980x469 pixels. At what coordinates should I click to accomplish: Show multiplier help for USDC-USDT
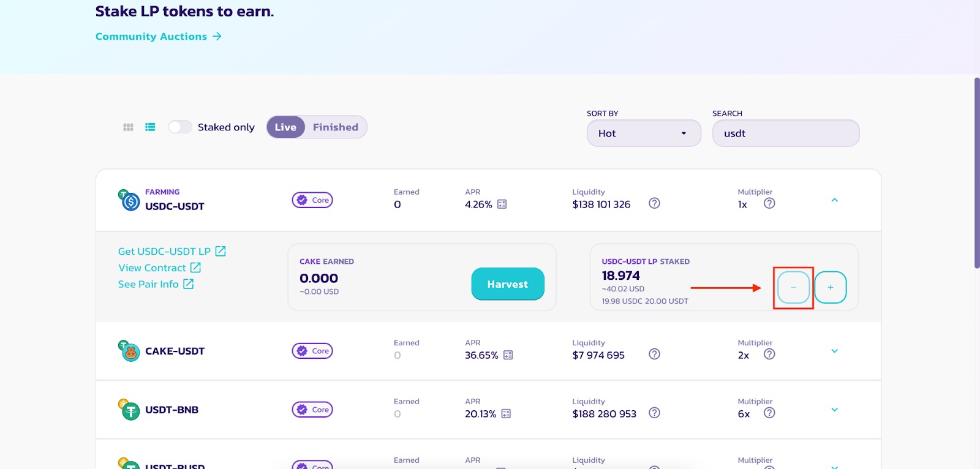pyautogui.click(x=769, y=203)
